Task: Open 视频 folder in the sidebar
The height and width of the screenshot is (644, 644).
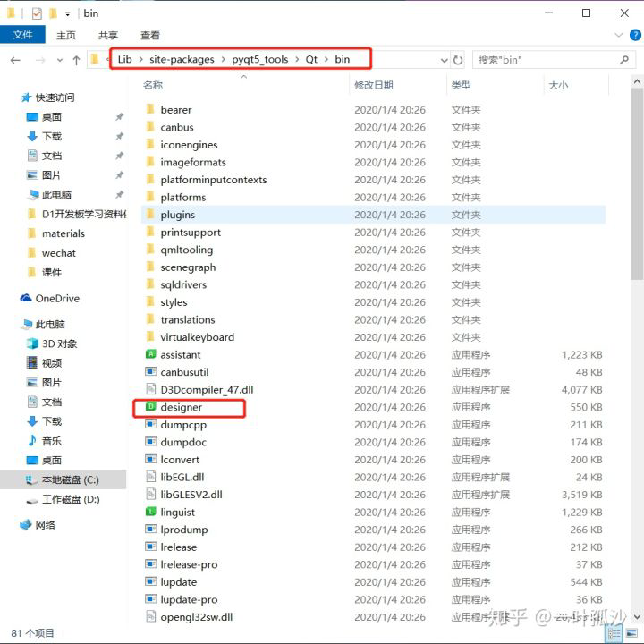Action: click(x=45, y=363)
